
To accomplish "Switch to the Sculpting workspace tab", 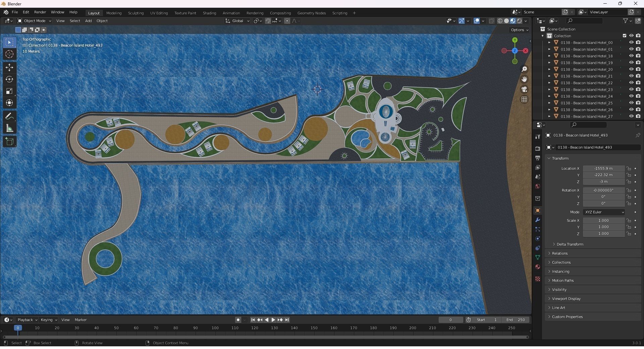I will click(136, 13).
